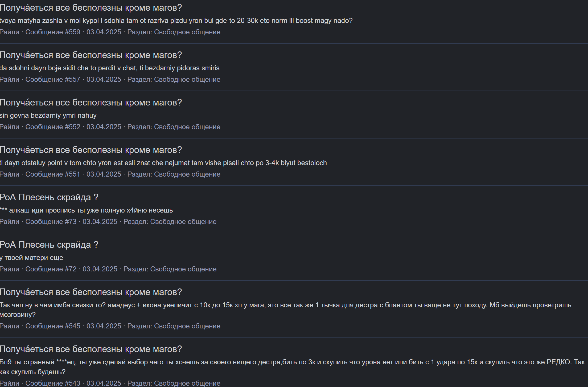Open PoA thread title above message #73
588x387 pixels.
(x=49, y=197)
